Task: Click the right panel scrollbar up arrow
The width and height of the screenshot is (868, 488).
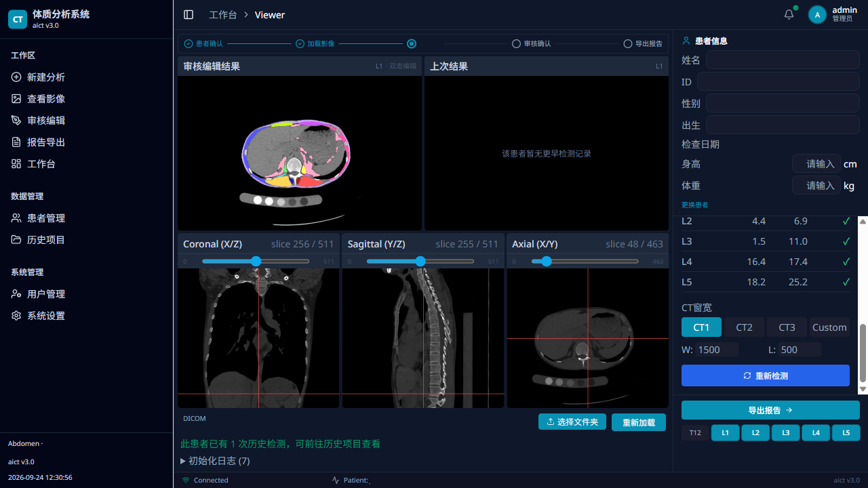Action: click(863, 221)
